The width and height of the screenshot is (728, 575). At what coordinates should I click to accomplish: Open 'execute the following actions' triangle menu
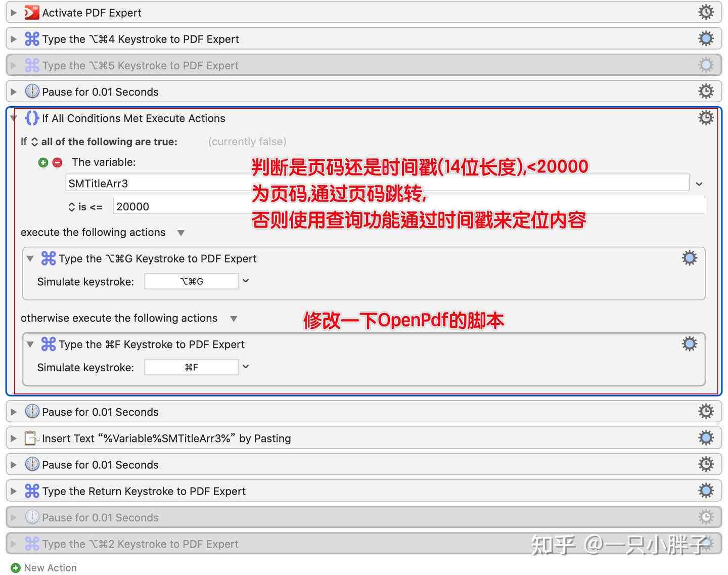[x=181, y=233]
